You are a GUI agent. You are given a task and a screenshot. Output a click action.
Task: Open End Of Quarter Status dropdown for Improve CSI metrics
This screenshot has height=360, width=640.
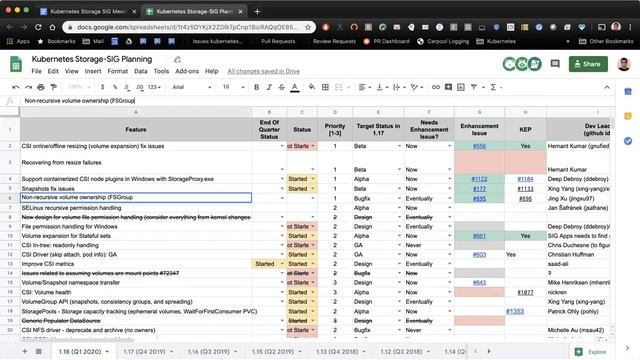(282, 264)
